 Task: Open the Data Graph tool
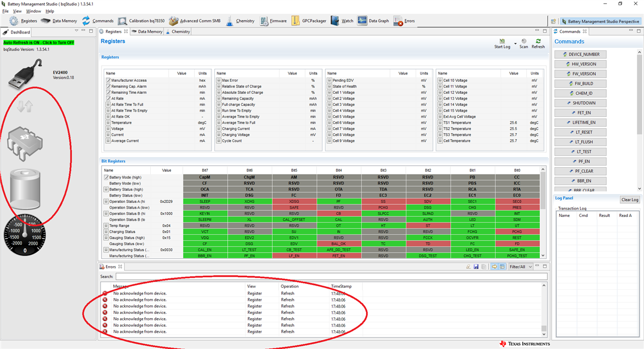coord(373,21)
